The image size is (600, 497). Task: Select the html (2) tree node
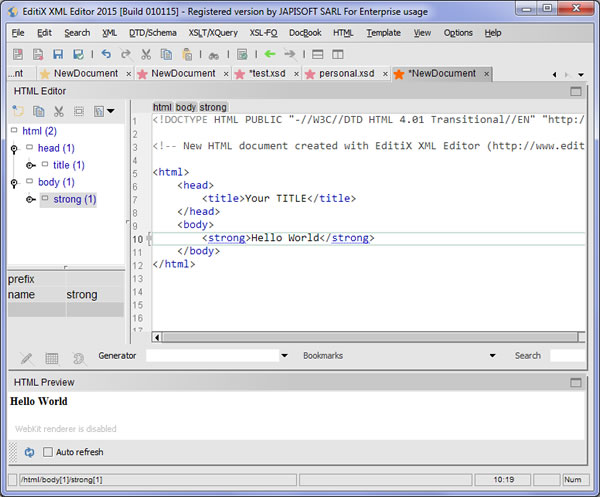tap(39, 131)
